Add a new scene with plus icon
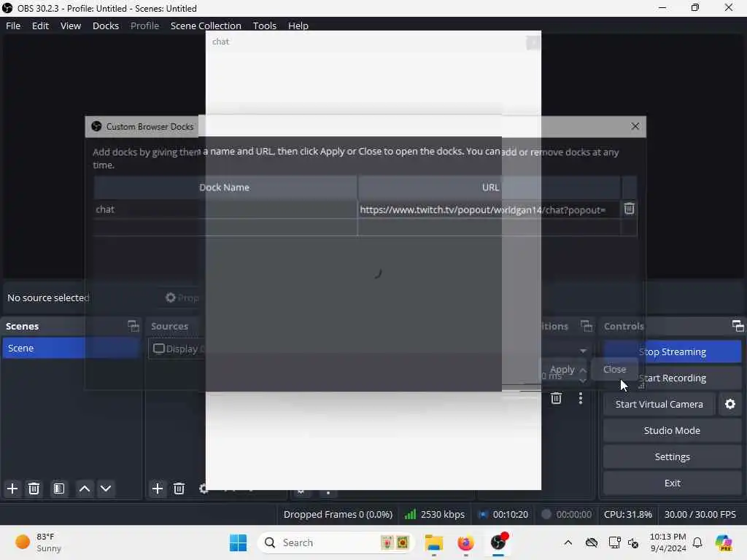This screenshot has width=747, height=560. point(12,489)
